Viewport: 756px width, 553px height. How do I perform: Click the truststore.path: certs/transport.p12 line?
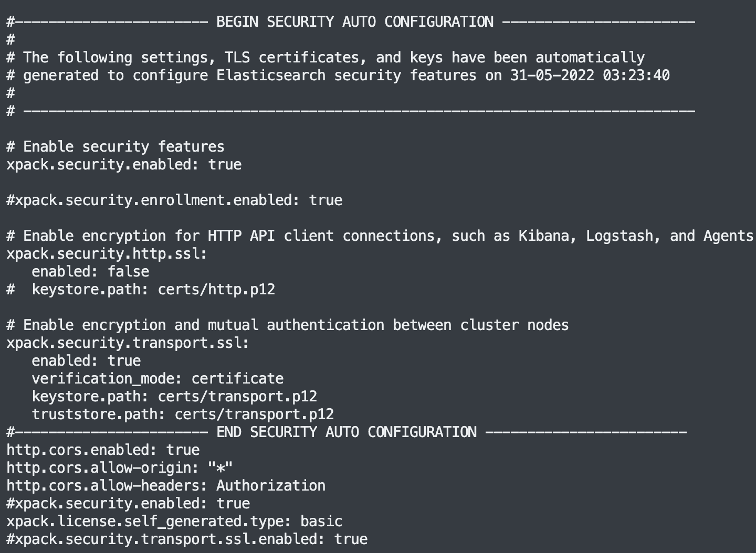pos(183,414)
